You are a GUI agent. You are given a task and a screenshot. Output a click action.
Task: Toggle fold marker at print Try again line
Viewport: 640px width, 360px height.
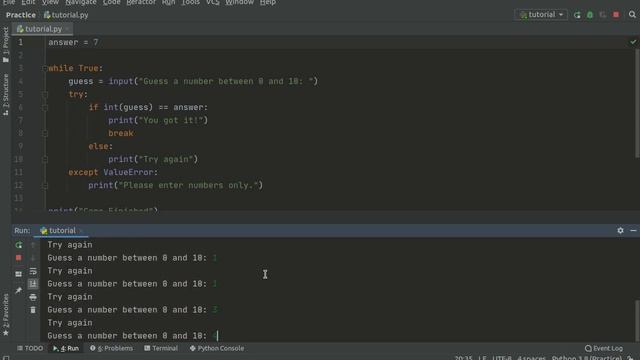45,159
